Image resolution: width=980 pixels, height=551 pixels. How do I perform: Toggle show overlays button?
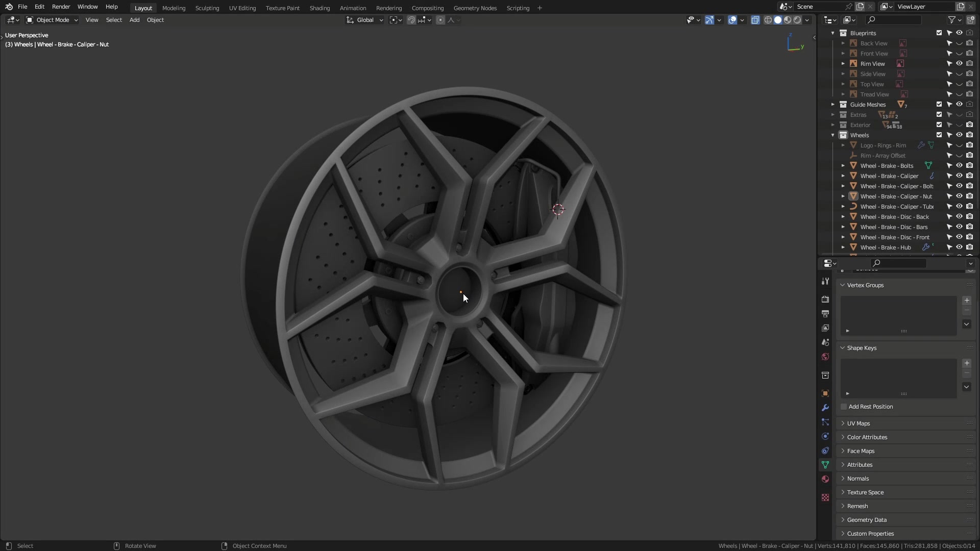pyautogui.click(x=732, y=20)
